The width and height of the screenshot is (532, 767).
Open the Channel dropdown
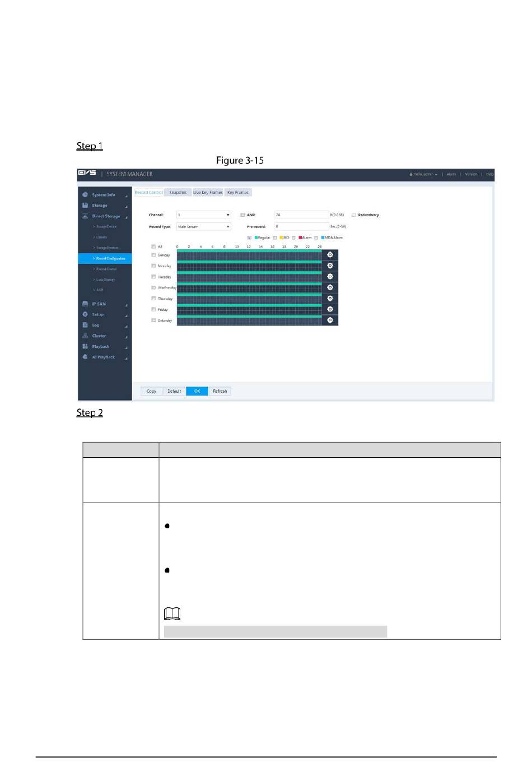click(203, 215)
